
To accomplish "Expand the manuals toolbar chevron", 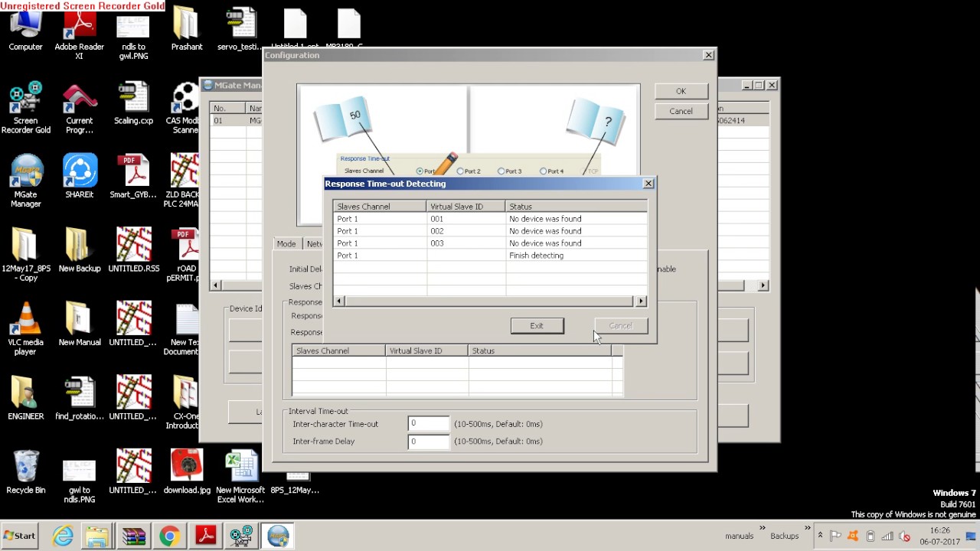I will tap(763, 528).
